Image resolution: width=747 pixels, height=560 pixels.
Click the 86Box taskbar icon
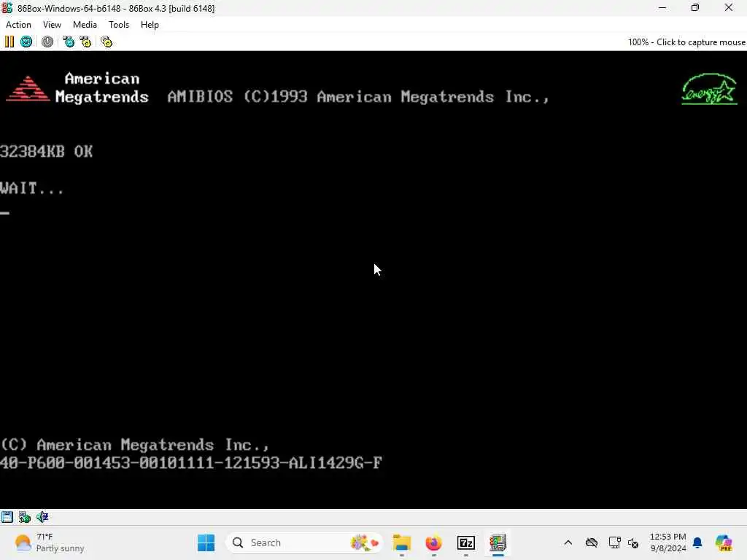coord(498,542)
